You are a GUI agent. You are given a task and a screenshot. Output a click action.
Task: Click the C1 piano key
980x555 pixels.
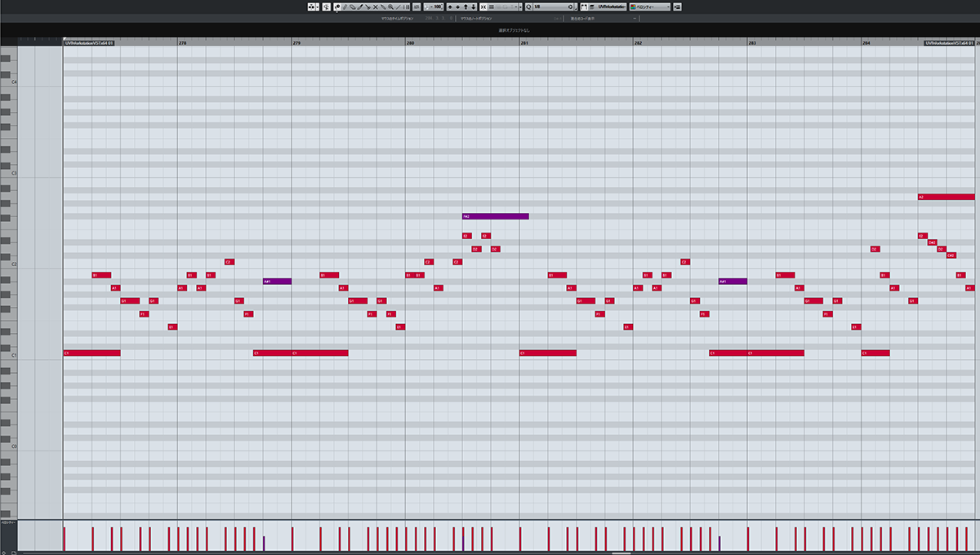(8, 356)
